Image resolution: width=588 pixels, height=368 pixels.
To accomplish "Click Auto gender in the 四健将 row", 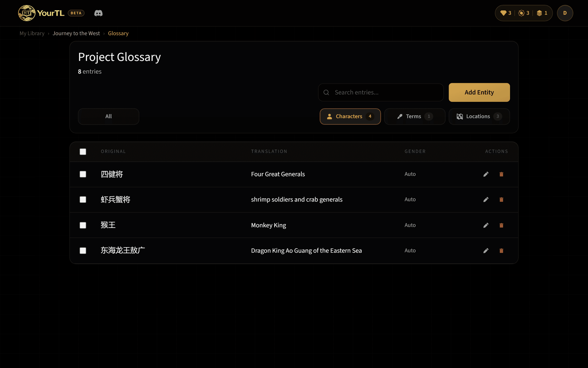I will (410, 174).
